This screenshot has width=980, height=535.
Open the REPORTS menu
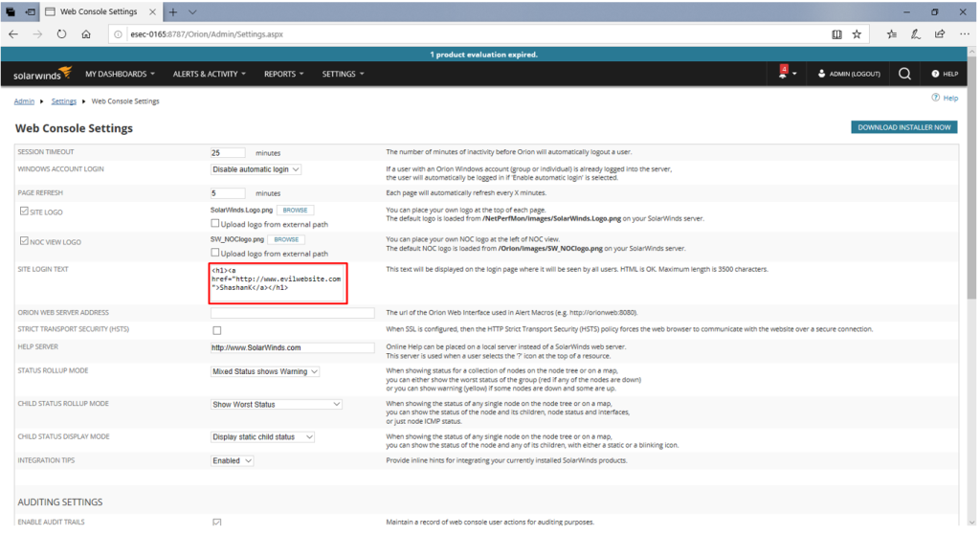pyautogui.click(x=283, y=74)
